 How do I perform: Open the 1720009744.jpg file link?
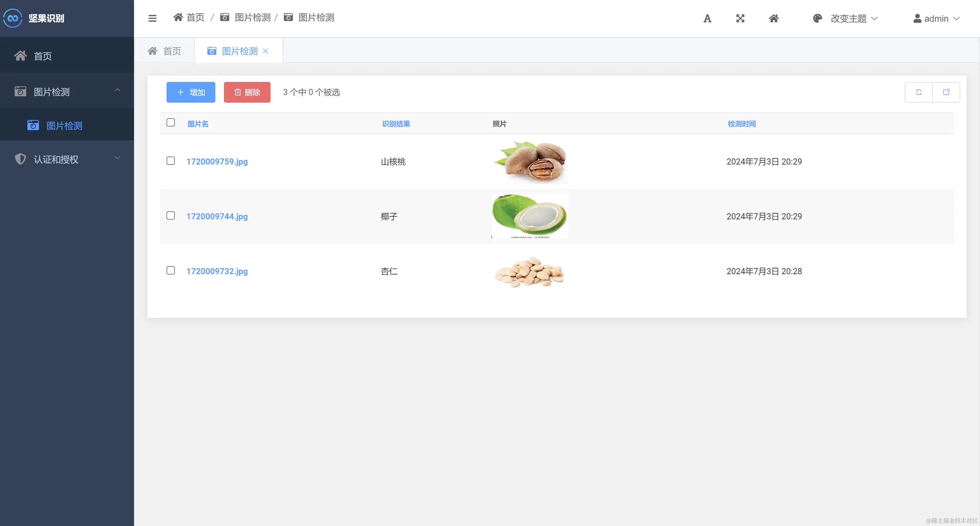(x=217, y=216)
